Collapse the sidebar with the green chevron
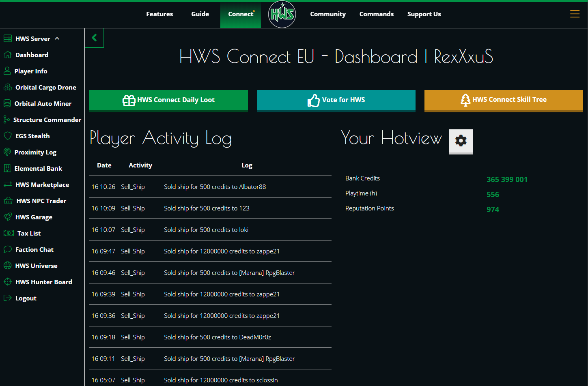 pyautogui.click(x=95, y=38)
